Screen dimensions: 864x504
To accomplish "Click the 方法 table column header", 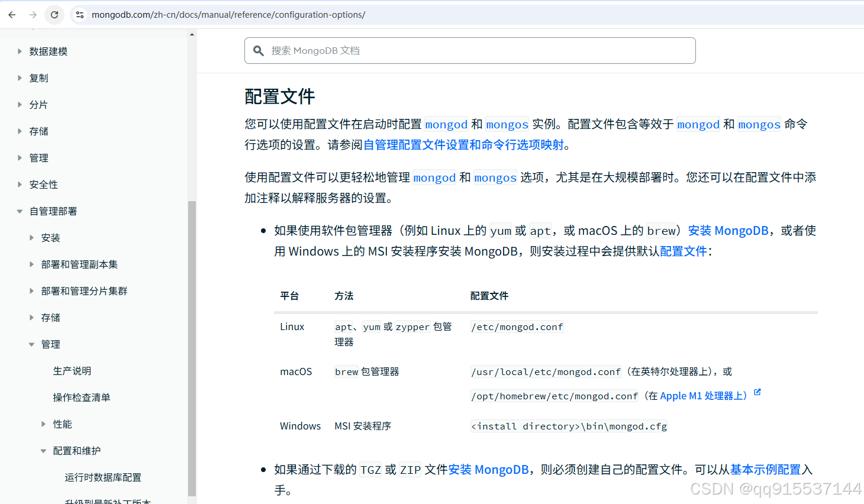I will [344, 296].
